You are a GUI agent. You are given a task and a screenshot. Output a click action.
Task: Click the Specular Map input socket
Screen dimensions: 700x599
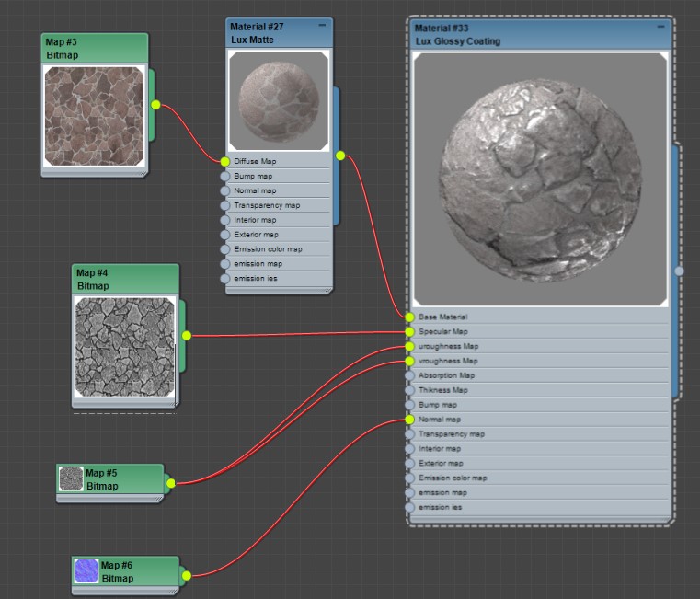[x=410, y=331]
